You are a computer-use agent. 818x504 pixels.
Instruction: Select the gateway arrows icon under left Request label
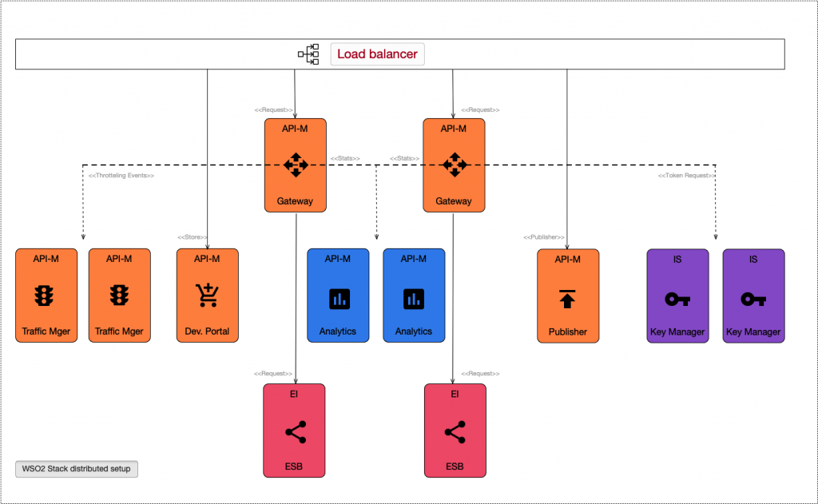point(296,165)
